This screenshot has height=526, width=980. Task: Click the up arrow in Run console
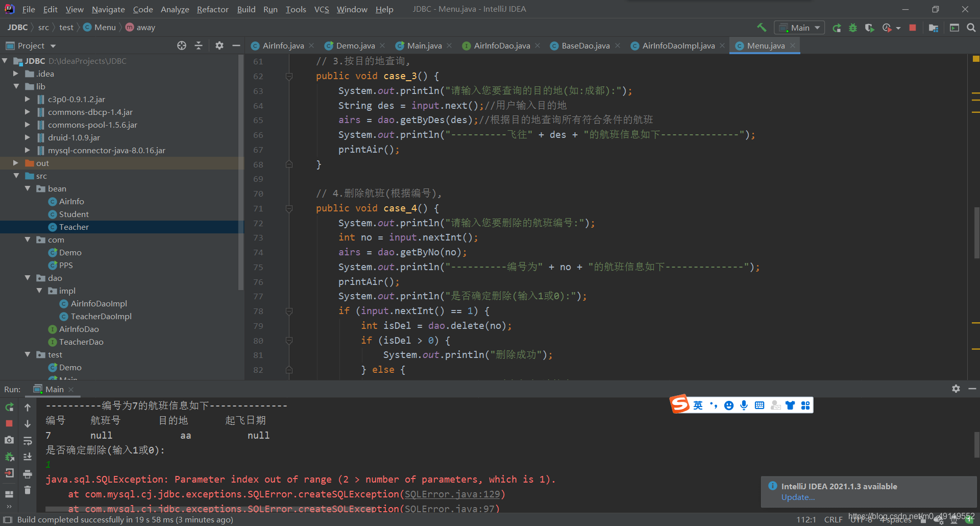(x=28, y=407)
